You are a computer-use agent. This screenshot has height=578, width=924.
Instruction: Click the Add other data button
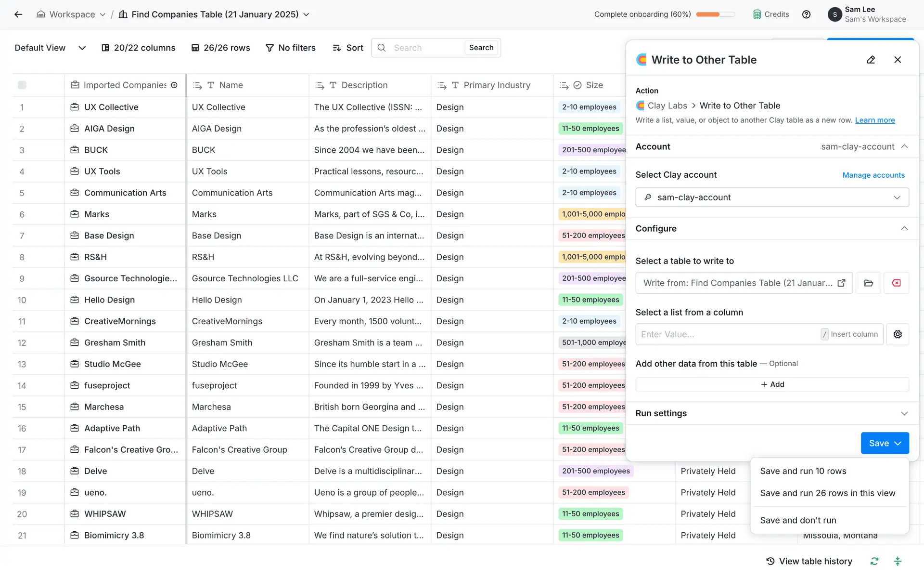pyautogui.click(x=772, y=384)
